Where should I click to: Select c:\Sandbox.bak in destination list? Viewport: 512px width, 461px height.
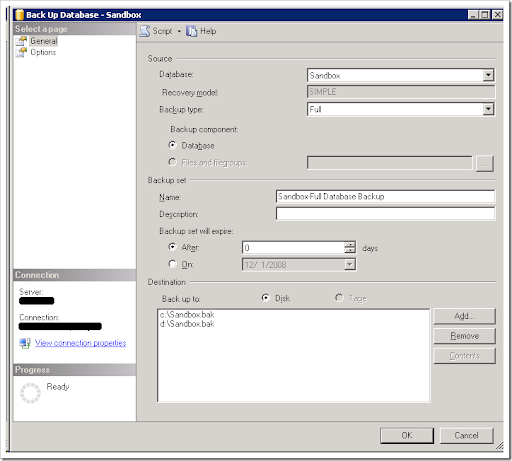(x=187, y=315)
